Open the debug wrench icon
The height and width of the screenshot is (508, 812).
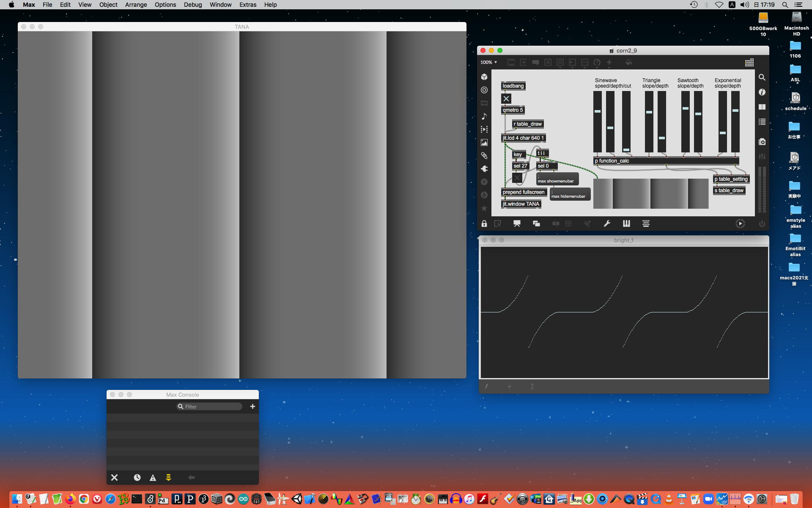[607, 224]
